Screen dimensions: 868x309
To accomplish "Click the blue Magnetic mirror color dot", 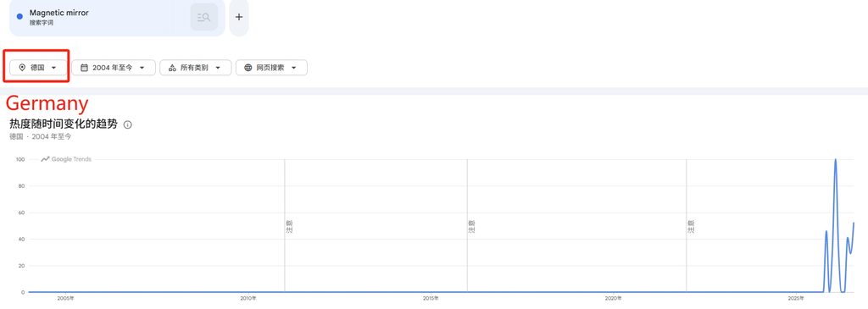I will pos(20,17).
